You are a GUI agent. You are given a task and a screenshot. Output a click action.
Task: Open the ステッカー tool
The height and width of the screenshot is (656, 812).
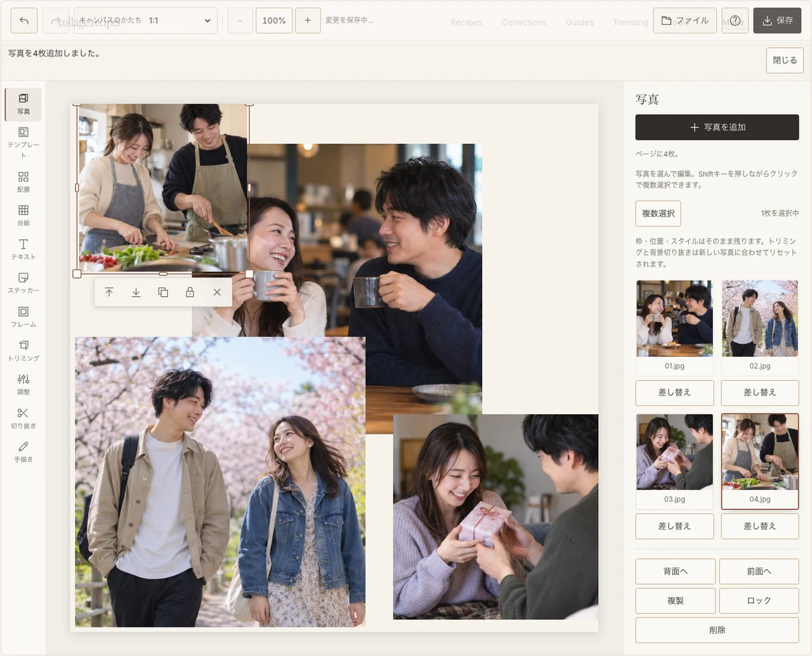23,282
